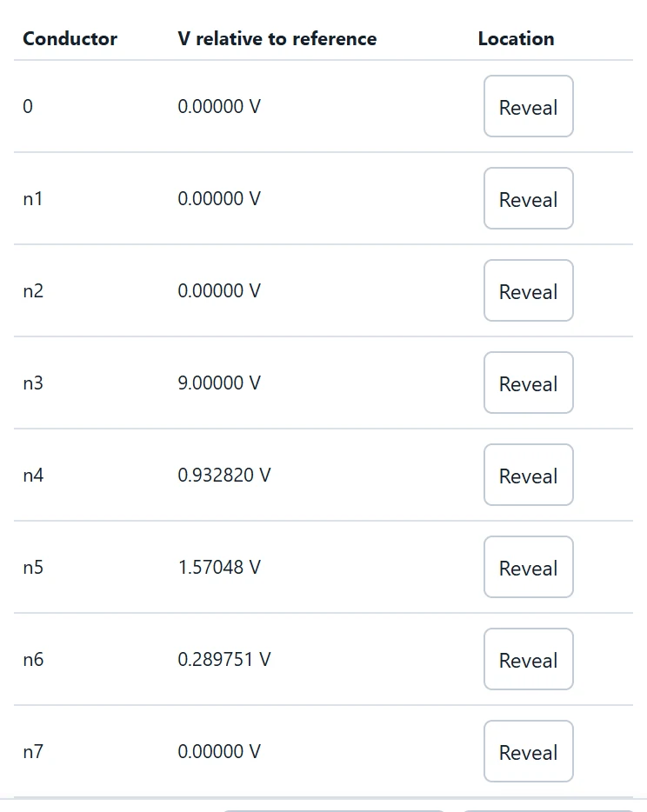
Task: Select the 0.932820 V voltage cell
Action: (x=224, y=475)
